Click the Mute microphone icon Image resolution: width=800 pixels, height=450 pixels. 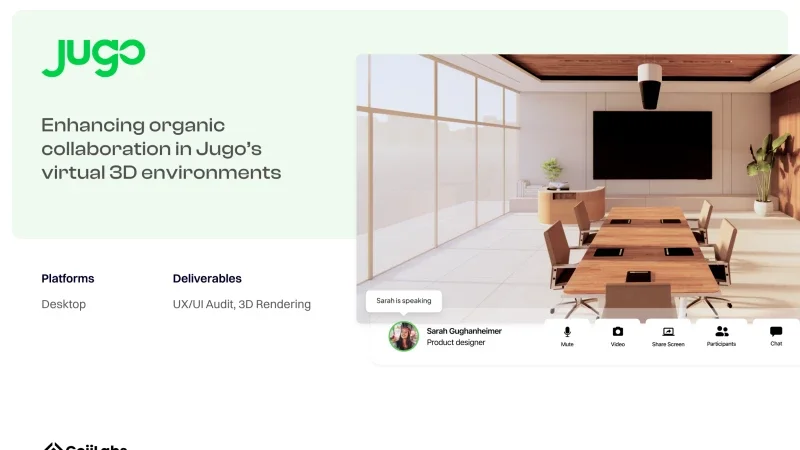point(567,332)
